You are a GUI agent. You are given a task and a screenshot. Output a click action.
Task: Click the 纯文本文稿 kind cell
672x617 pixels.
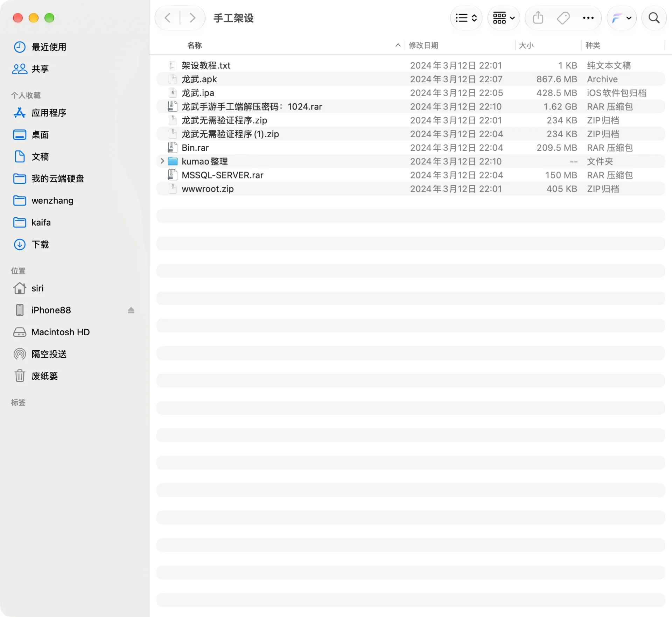[x=609, y=65]
